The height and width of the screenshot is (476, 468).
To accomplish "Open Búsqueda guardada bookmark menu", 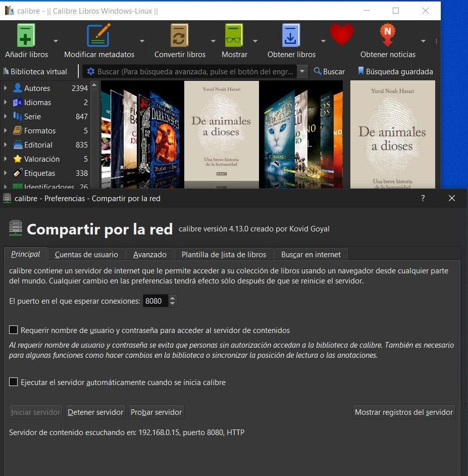I will click(395, 72).
